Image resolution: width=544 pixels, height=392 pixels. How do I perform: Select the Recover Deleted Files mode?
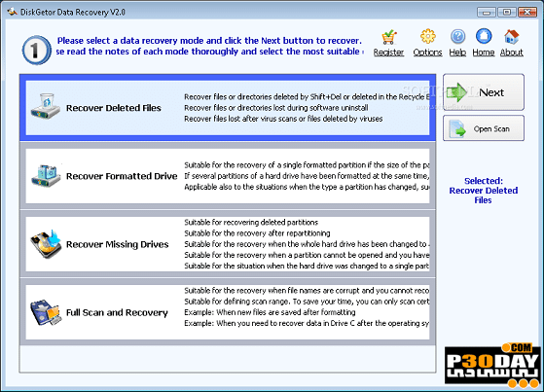click(x=228, y=108)
